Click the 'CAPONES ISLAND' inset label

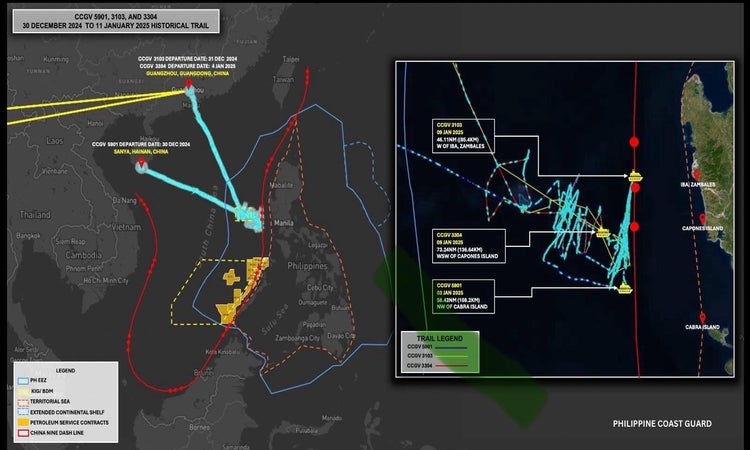coord(702,229)
